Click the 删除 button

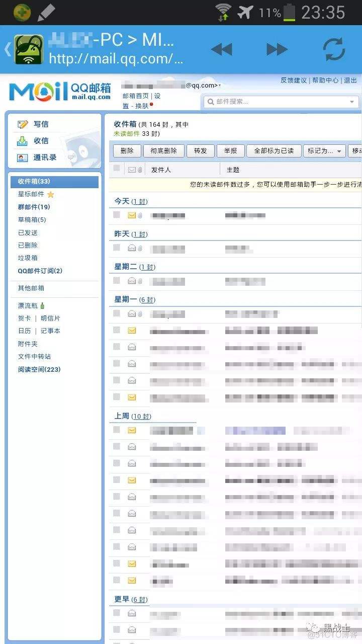(x=127, y=151)
